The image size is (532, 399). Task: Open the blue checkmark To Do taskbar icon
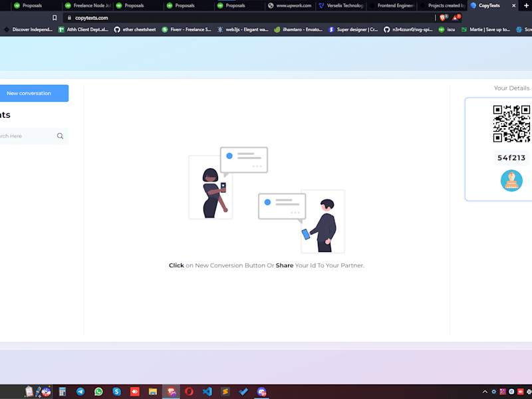click(243, 392)
